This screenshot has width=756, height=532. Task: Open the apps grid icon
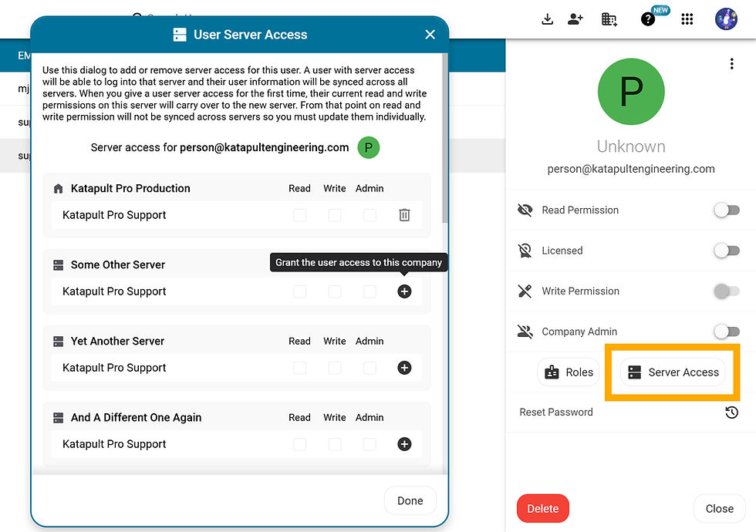687,19
